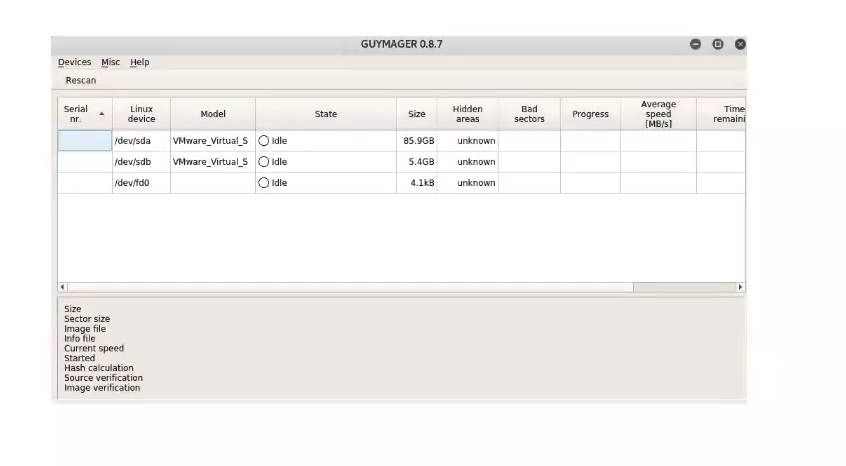Select the /dev/sdb device cell
Viewport: 846px width, 466px height.
point(141,162)
